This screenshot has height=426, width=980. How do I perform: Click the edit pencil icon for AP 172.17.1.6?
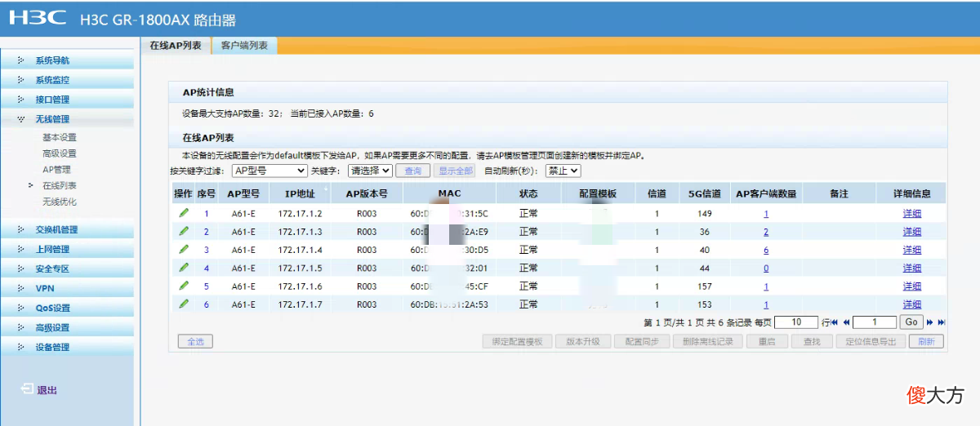(x=184, y=285)
